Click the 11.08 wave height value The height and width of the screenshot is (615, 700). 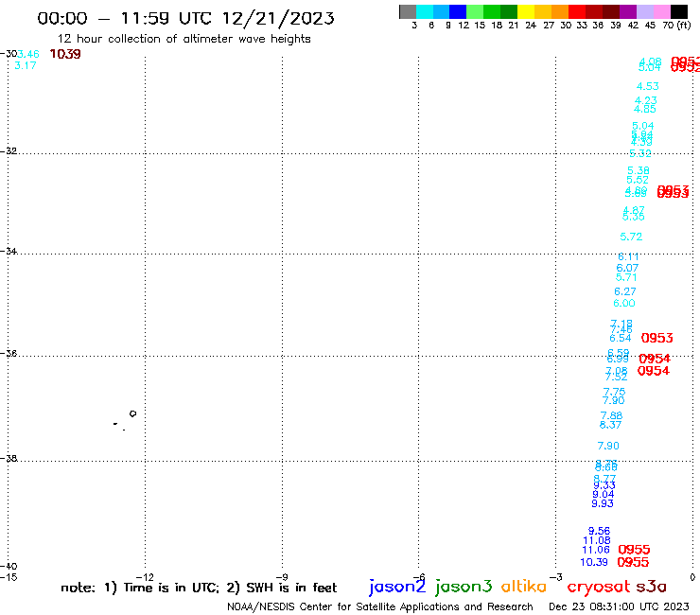tap(597, 540)
